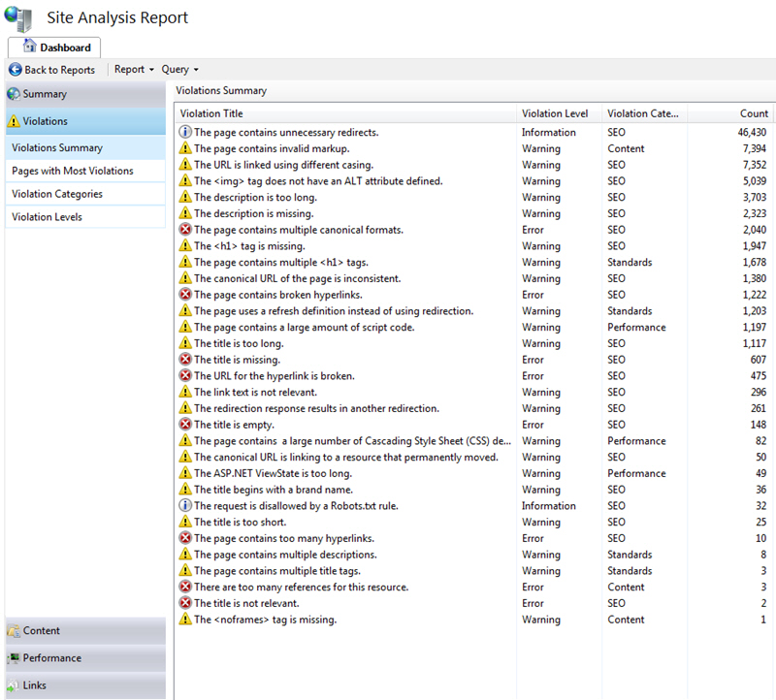The height and width of the screenshot is (700, 776).
Task: Click error icon beside broken hyperlinks row
Action: [x=185, y=295]
